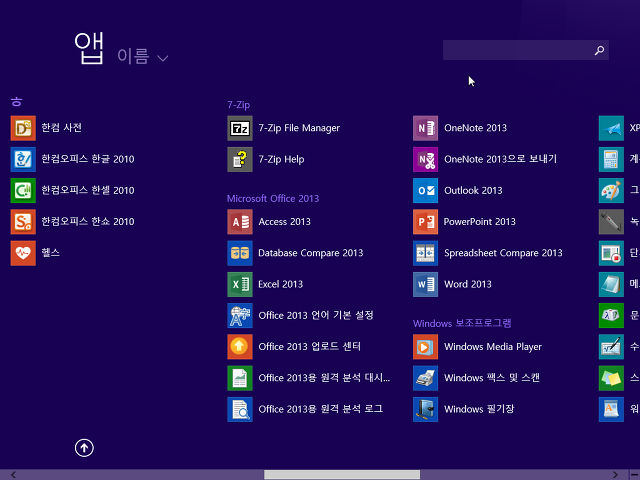Click the 한컴오피스 한글 2010 label
Image resolution: width=640 pixels, height=480 pixels.
coord(88,159)
